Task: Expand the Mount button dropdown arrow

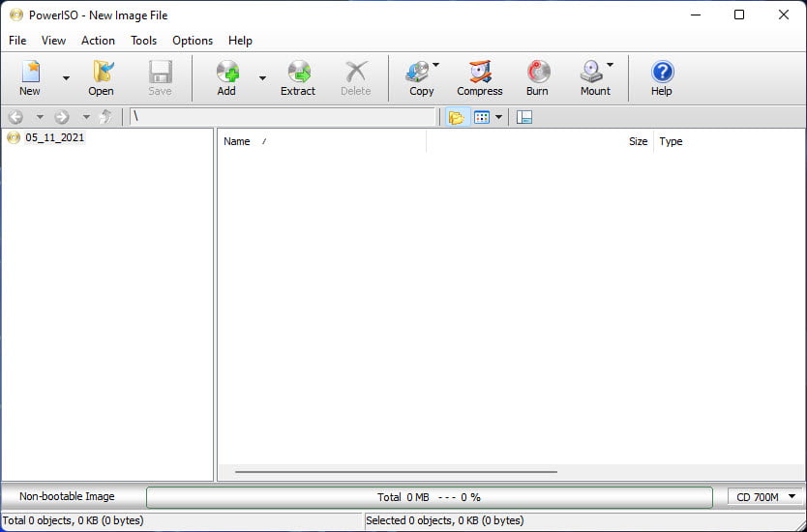Action: point(610,65)
